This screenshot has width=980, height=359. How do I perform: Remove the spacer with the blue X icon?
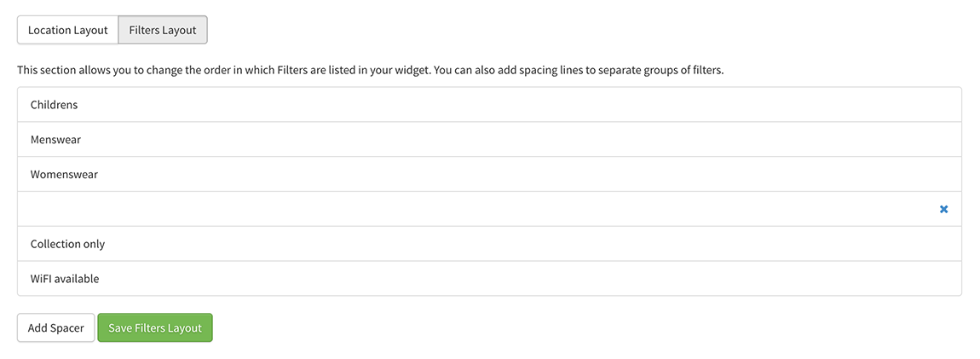click(x=943, y=210)
